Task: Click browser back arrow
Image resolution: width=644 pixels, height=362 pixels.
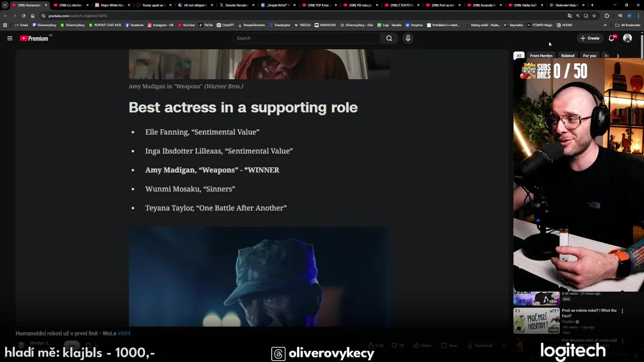Action: pyautogui.click(x=6, y=16)
